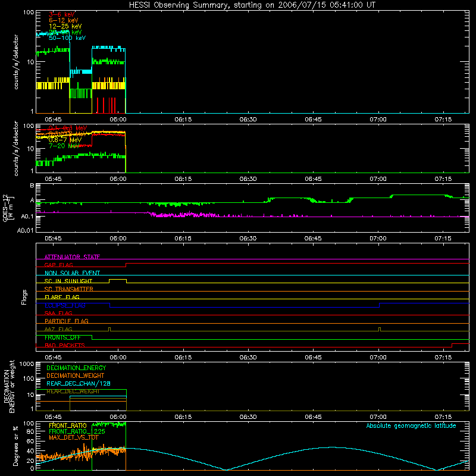Click the counts/s/detector title of the keV panel
This screenshot has height=476, width=476.
tap(16, 62)
